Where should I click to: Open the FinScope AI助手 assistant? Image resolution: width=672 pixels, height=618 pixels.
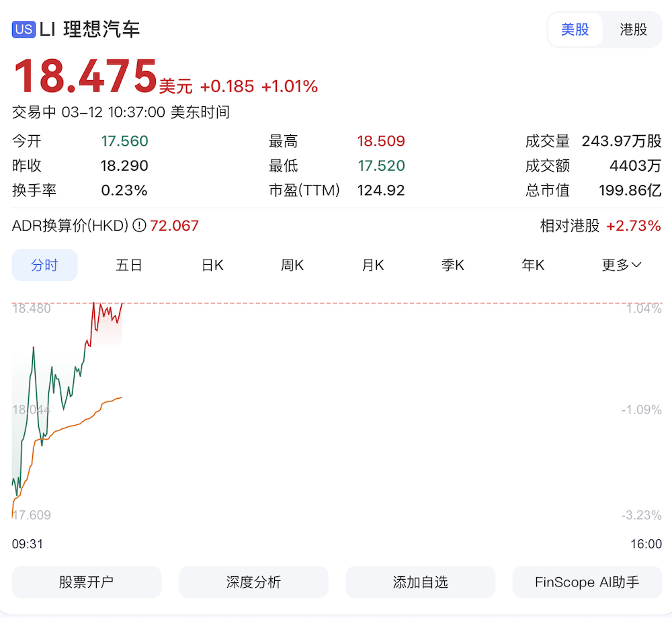[587, 582]
